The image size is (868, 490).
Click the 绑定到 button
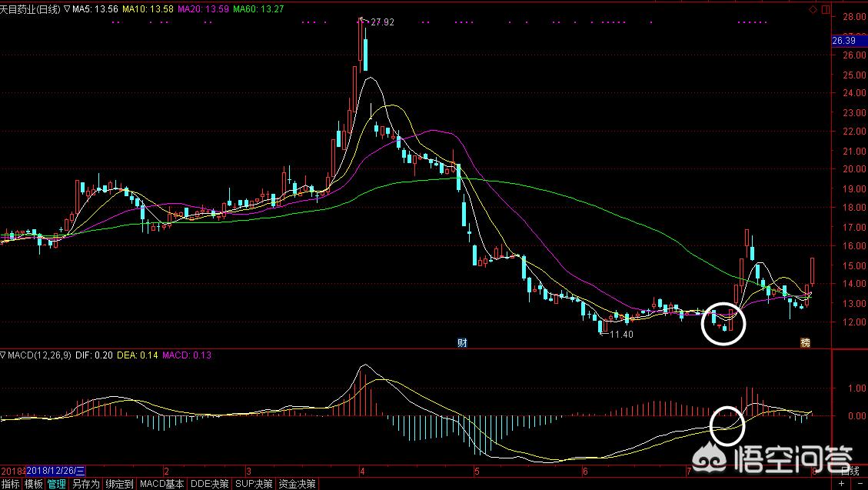point(119,484)
